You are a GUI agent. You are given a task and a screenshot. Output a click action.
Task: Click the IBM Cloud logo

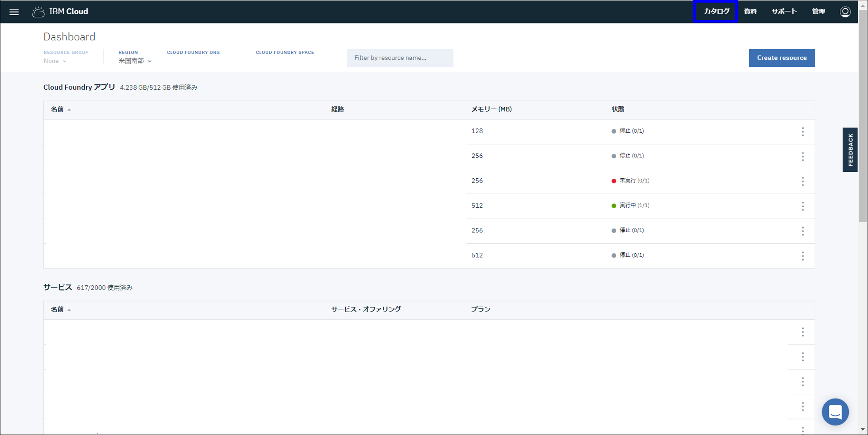pos(60,12)
